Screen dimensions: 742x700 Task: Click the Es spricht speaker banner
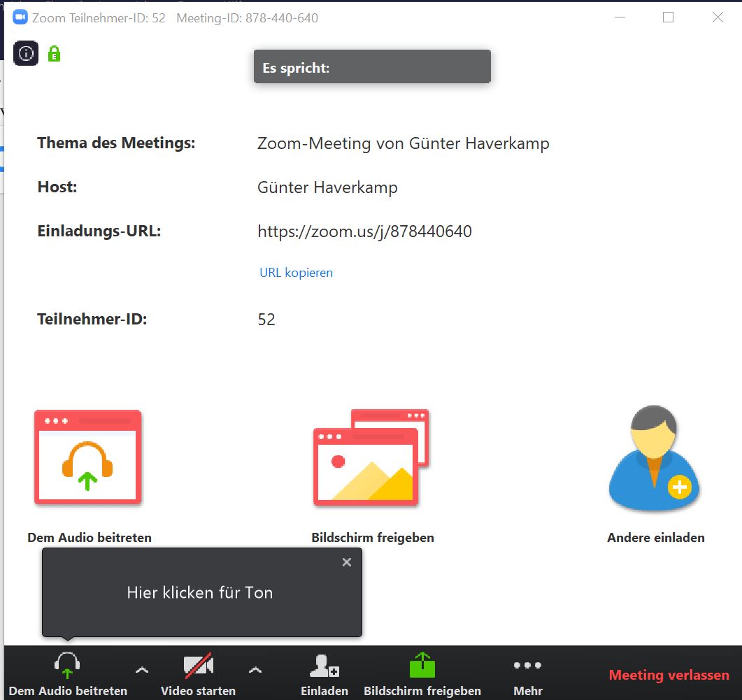coord(372,66)
